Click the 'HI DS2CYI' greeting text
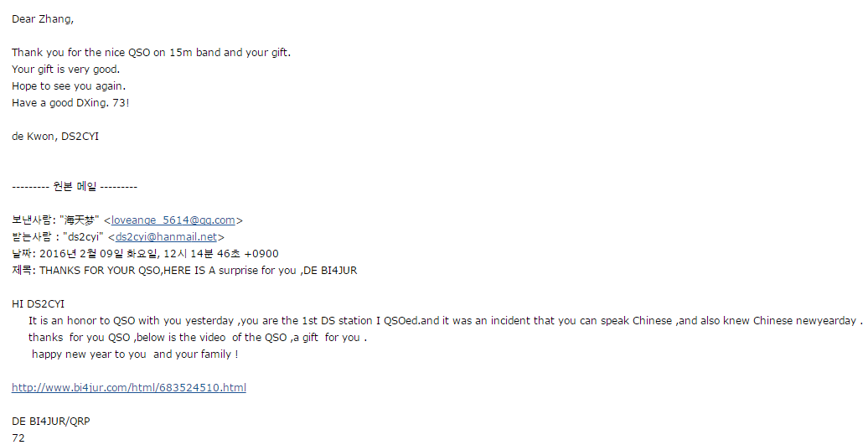Viewport: 868px width, 445px height. click(39, 304)
